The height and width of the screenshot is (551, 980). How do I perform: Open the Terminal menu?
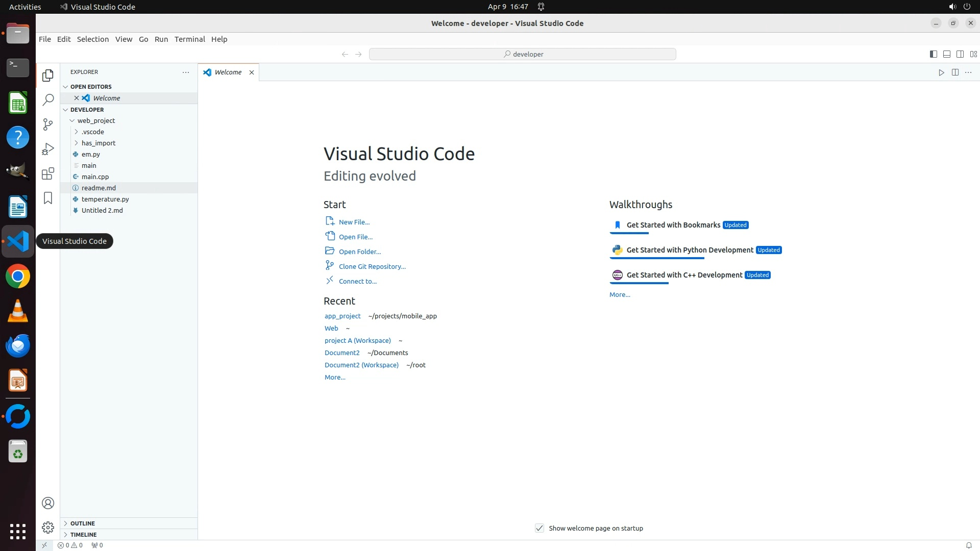click(189, 39)
